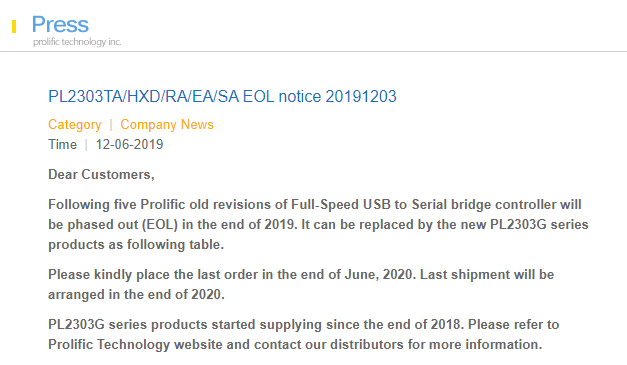Viewport: 627px width, 365px height.
Task: Click the 'arranged in the end of 2020.' line
Action: pos(136,294)
